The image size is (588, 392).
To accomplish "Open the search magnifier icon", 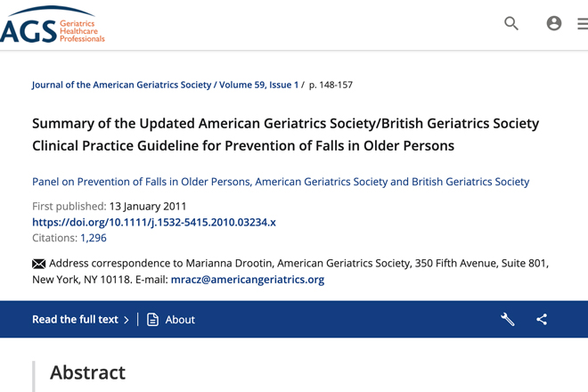I will (x=511, y=23).
